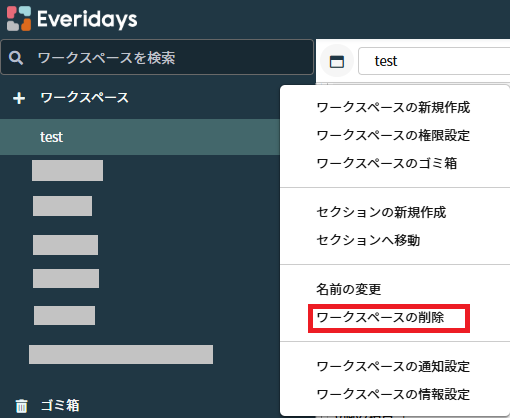Choose ワークスペースの新規作成 from menu
This screenshot has height=418, width=510.
(x=393, y=107)
